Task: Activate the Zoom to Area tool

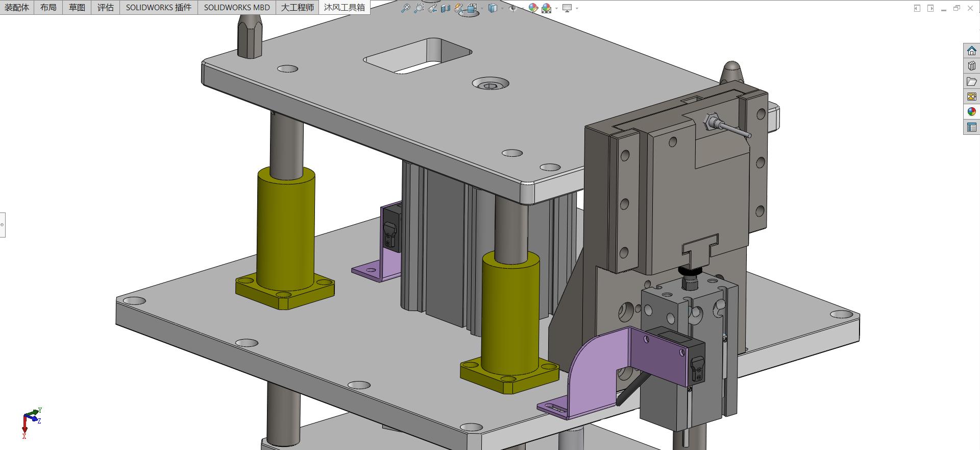Action: pos(419,8)
